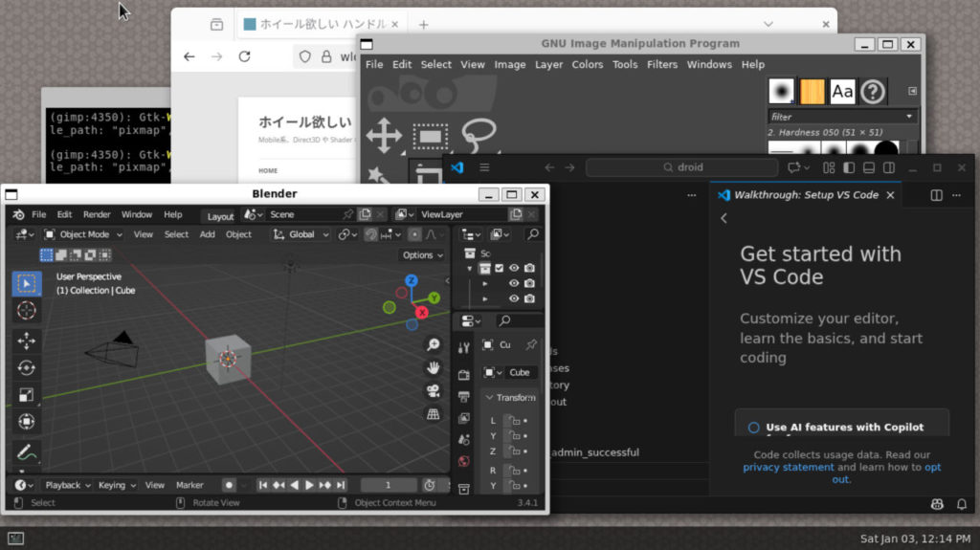Toggle collection exclude checkbox in Blender outliner
This screenshot has width=980, height=550.
tap(499, 268)
